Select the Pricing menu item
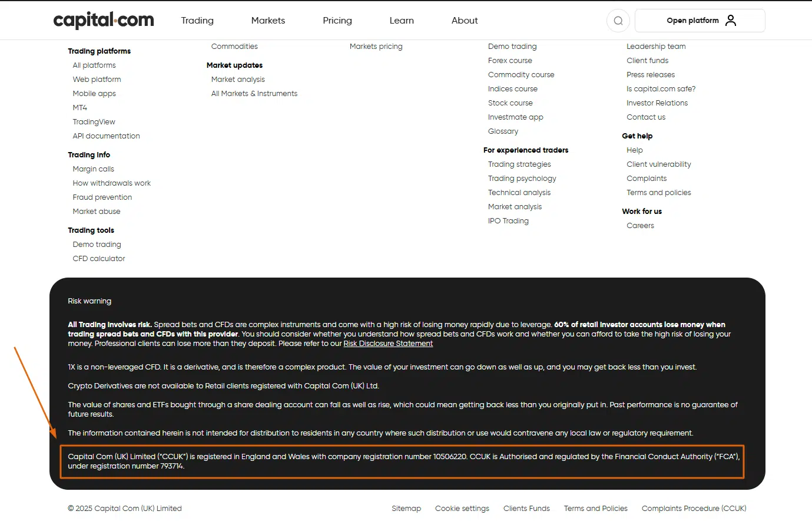The width and height of the screenshot is (812, 521). click(x=337, y=21)
